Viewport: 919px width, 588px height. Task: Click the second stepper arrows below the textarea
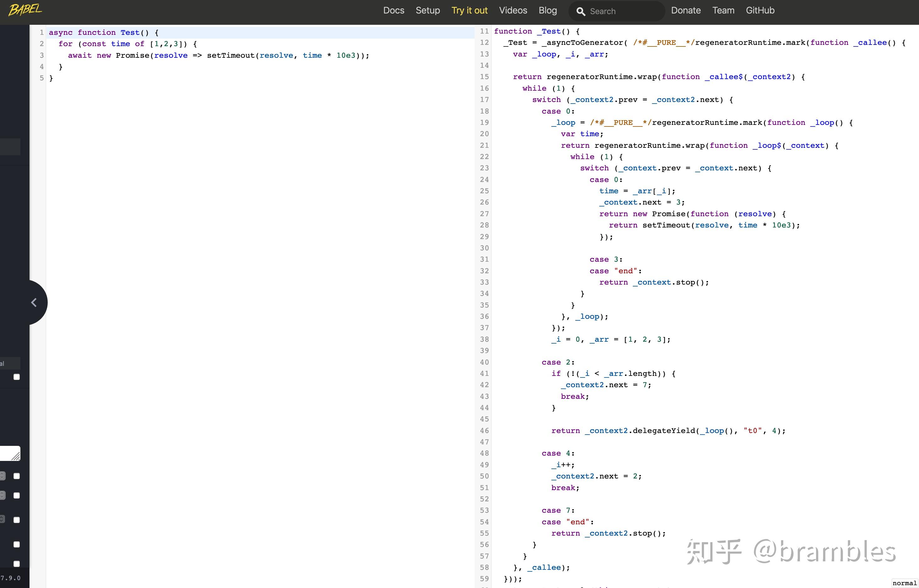coord(2,495)
